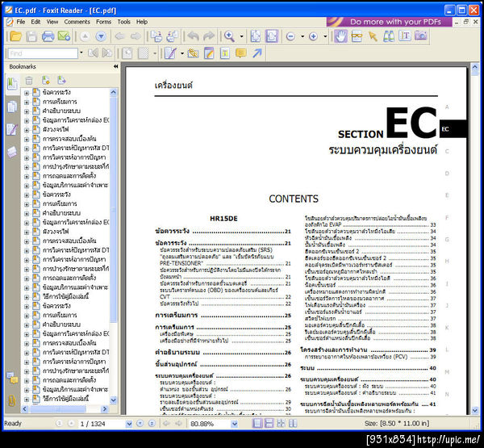Click the trash delete bookmark icon
This screenshot has width=484, height=448.
[29, 81]
